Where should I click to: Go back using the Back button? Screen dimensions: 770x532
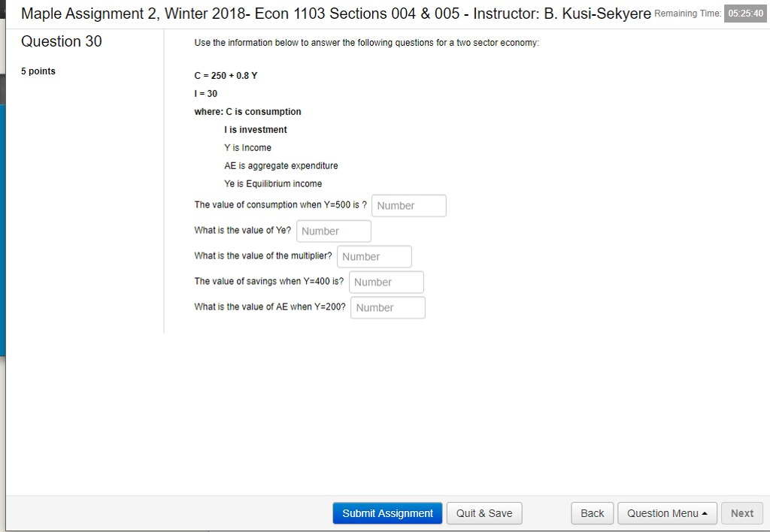pyautogui.click(x=592, y=513)
